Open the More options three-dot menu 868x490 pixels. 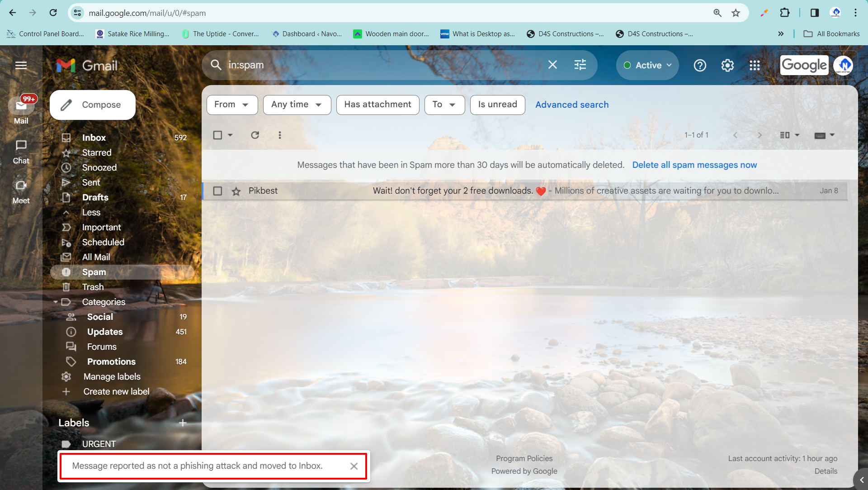click(280, 135)
